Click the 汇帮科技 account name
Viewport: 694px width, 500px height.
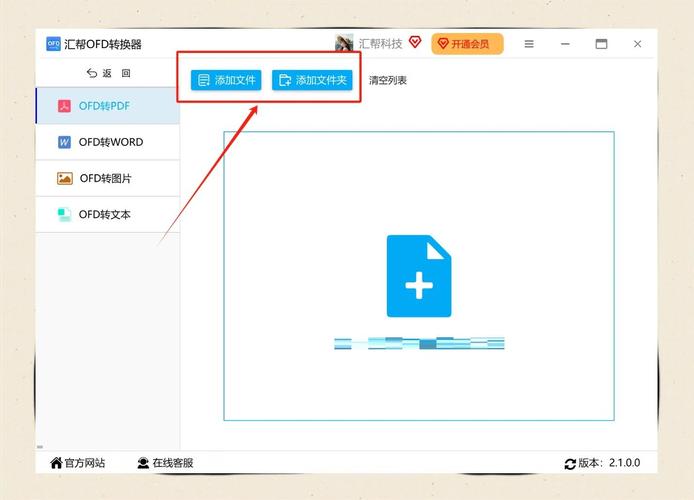[380, 44]
